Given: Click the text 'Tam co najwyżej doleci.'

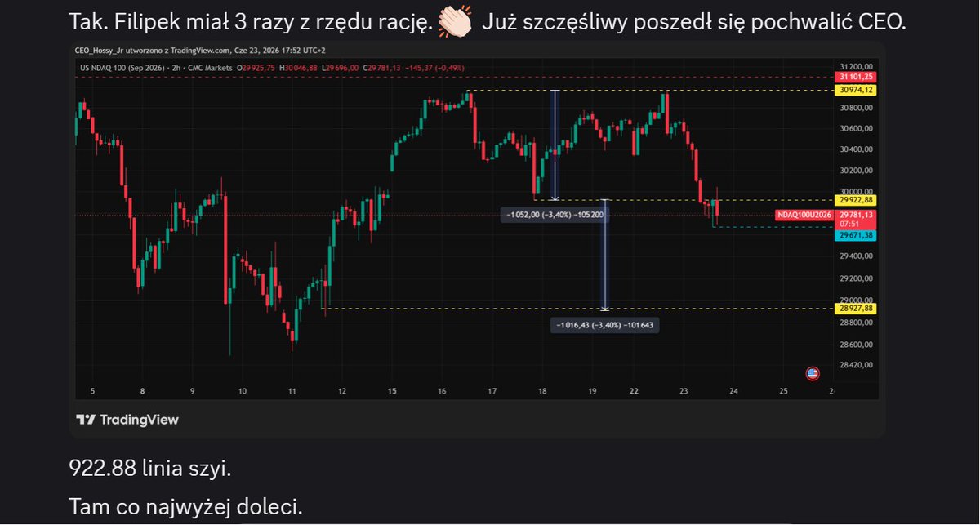Looking at the screenshot, I should click(185, 507).
